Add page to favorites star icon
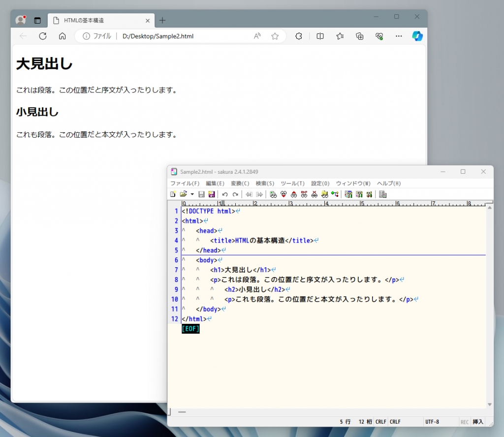504x437 pixels. pyautogui.click(x=275, y=36)
